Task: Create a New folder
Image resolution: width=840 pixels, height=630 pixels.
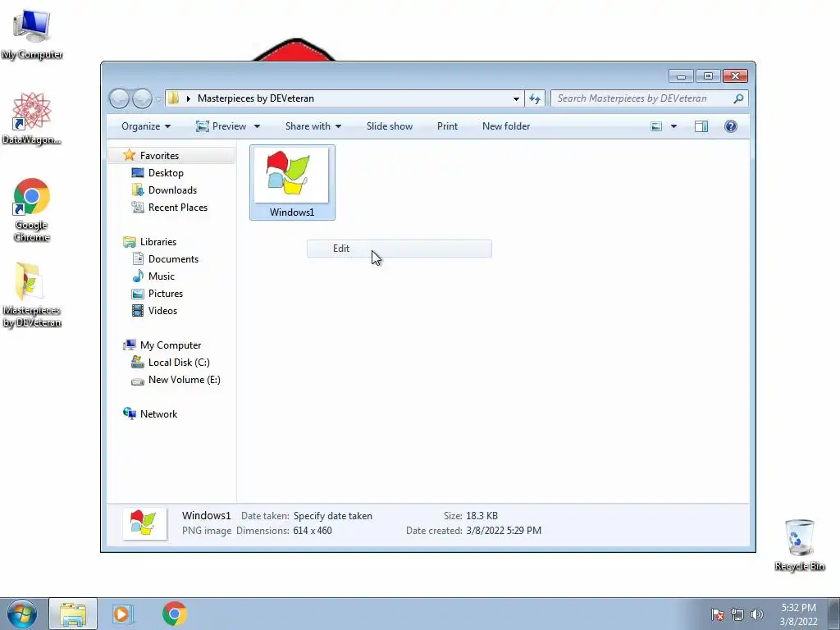Action: pos(506,126)
